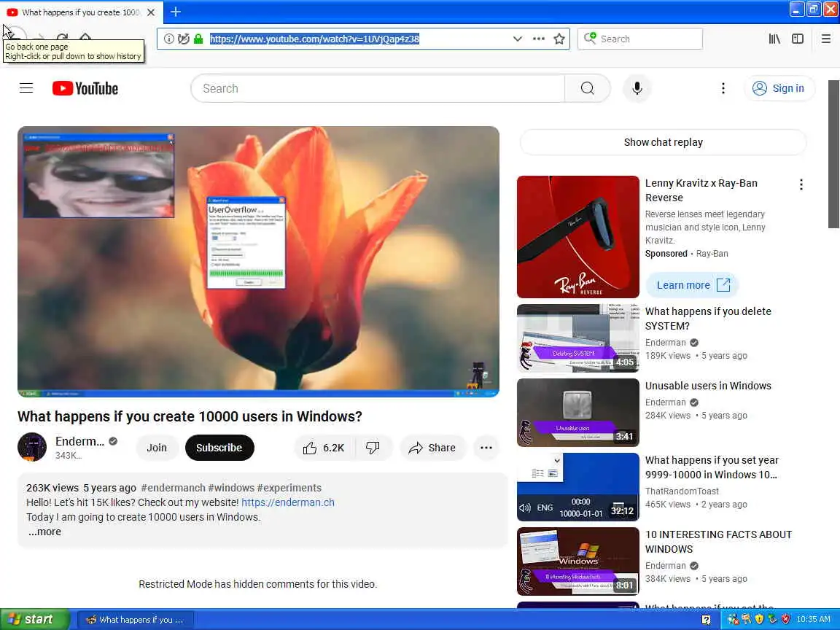Open the browser Library icon
840x630 pixels.
(x=774, y=39)
